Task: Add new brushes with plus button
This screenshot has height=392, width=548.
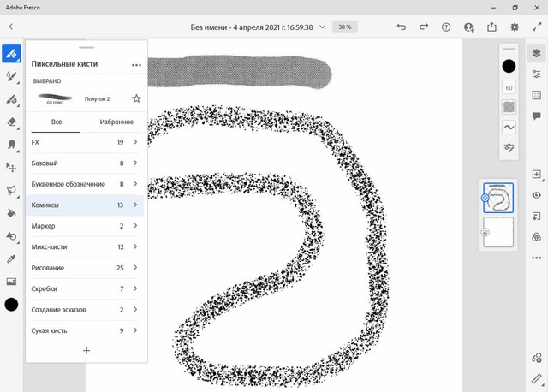Action: pyautogui.click(x=86, y=350)
